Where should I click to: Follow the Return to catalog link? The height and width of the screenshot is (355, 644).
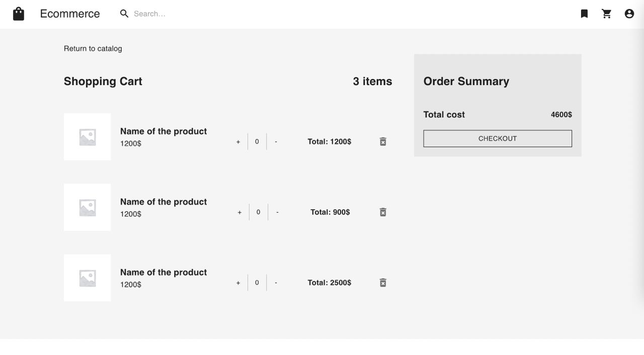click(93, 48)
